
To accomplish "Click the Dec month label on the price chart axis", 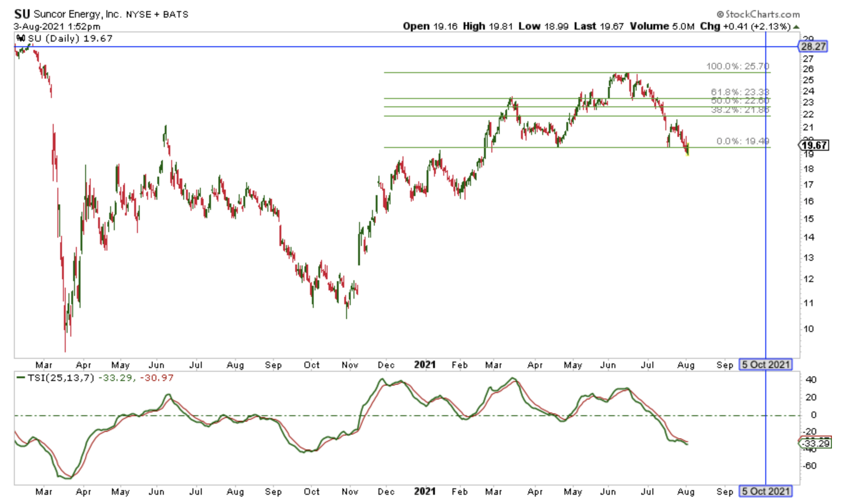I will [x=387, y=365].
